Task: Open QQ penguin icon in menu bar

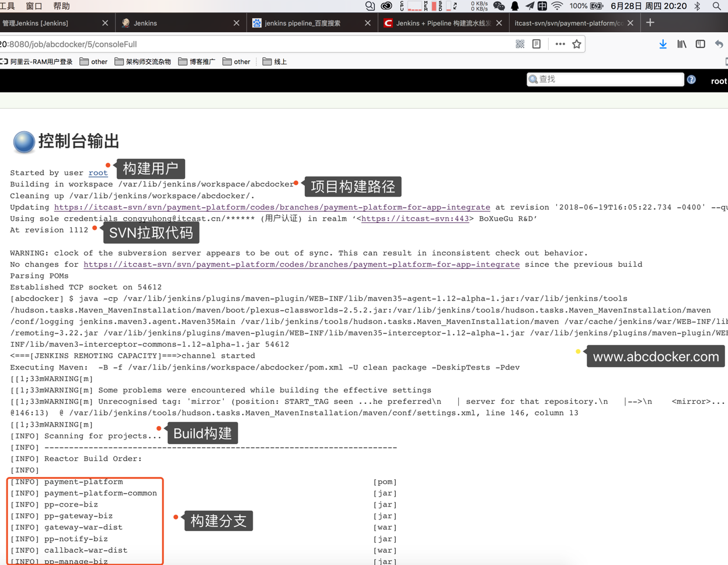Action: [x=515, y=6]
